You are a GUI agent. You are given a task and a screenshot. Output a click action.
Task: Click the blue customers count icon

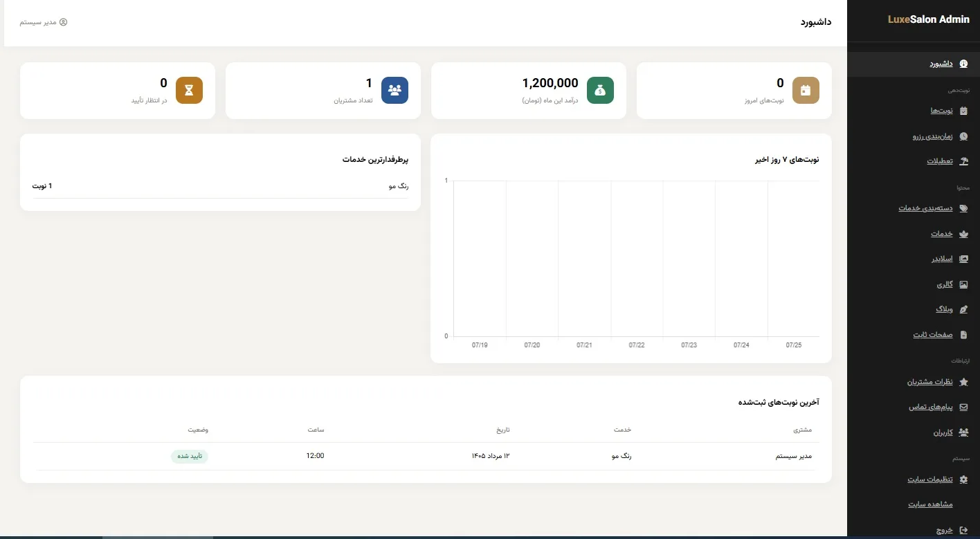pos(394,91)
